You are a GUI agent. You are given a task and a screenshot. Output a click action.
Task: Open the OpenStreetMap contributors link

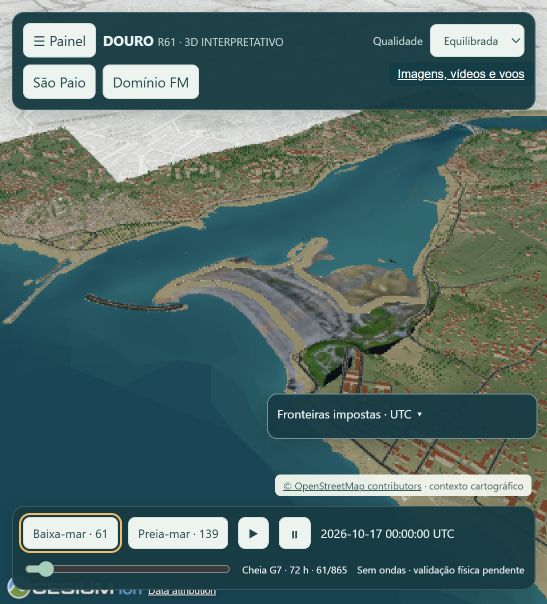coord(352,486)
